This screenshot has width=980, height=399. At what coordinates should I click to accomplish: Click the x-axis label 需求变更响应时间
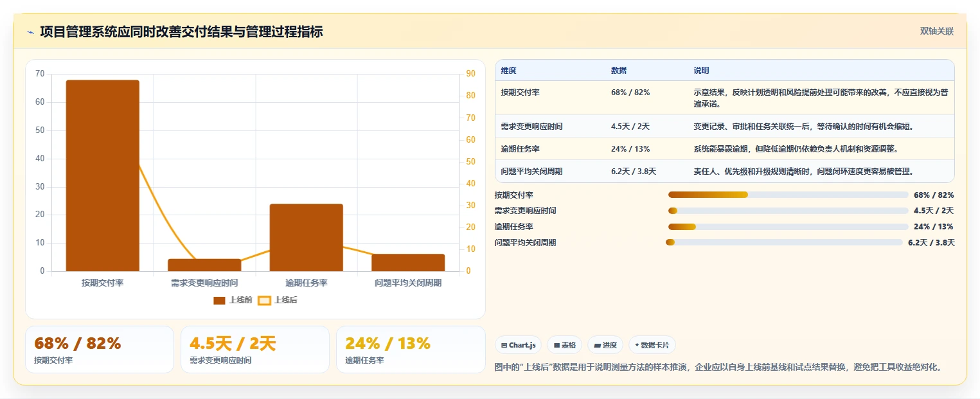[x=204, y=283]
